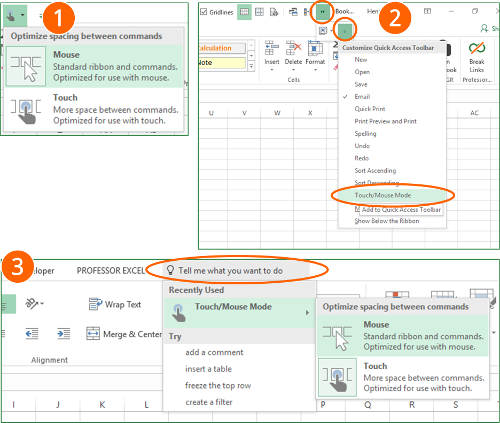Click column header K in the bottom sheet

point(102,405)
